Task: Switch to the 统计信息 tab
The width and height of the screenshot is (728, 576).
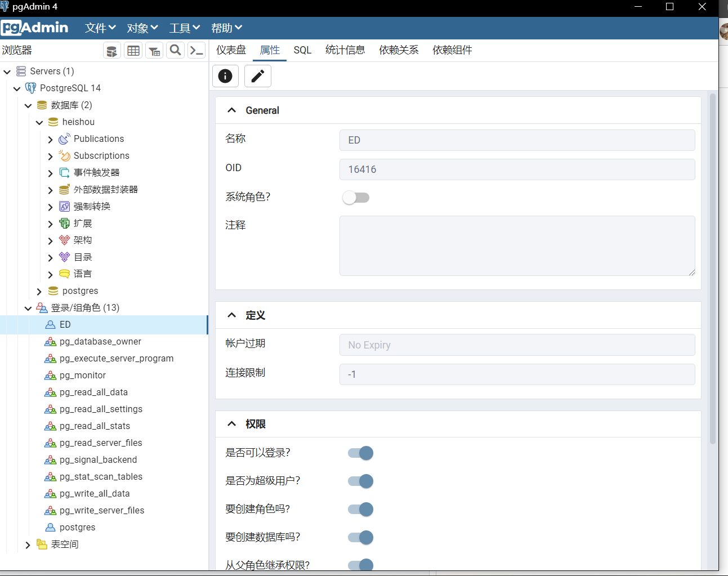Action: point(345,50)
